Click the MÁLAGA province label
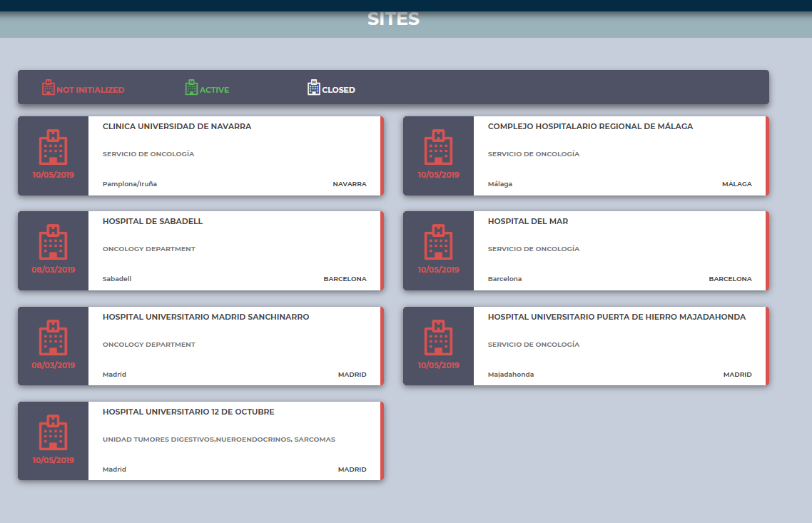Screen dimensions: 812x523 pos(737,184)
